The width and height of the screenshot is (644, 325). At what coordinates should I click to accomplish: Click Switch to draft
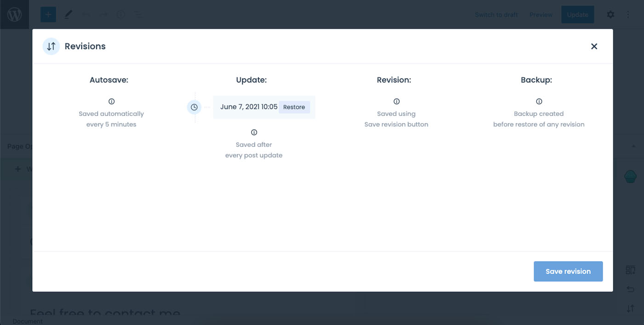point(496,15)
